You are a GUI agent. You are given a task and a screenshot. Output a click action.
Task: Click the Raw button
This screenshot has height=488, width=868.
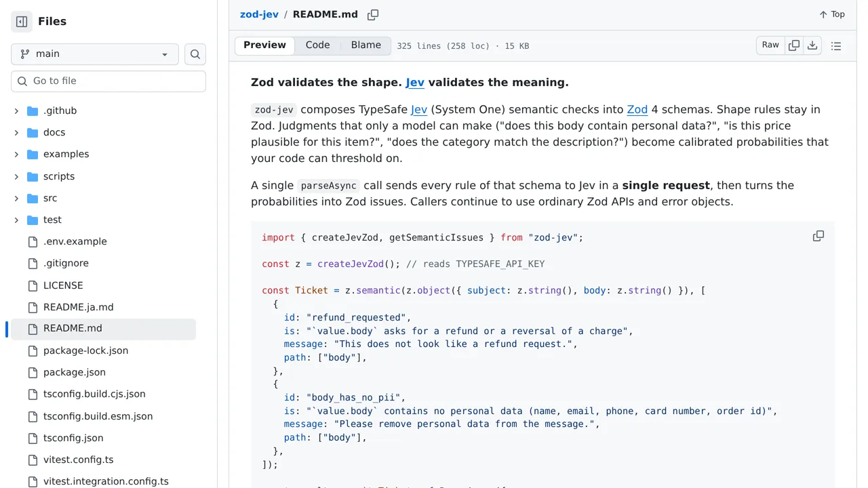tap(770, 45)
